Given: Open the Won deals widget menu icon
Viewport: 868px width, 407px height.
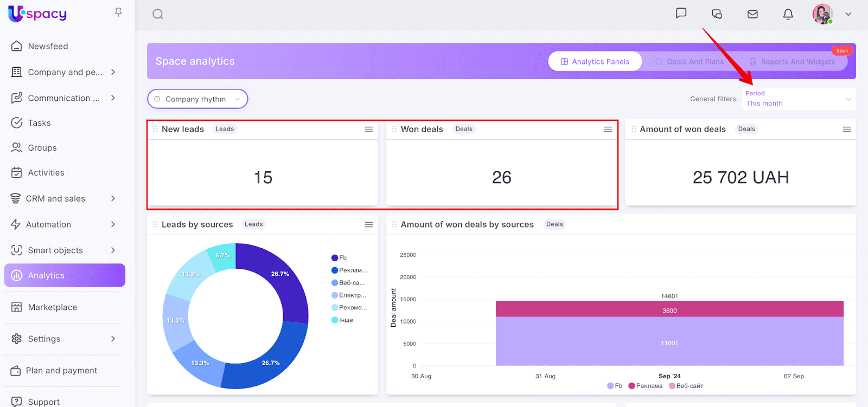Looking at the screenshot, I should point(608,129).
